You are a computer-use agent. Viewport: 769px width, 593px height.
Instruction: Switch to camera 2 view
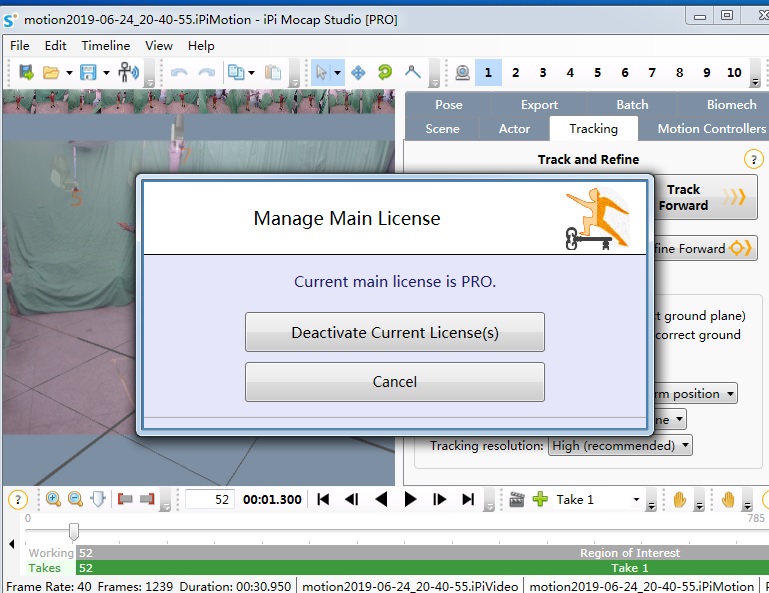click(515, 73)
